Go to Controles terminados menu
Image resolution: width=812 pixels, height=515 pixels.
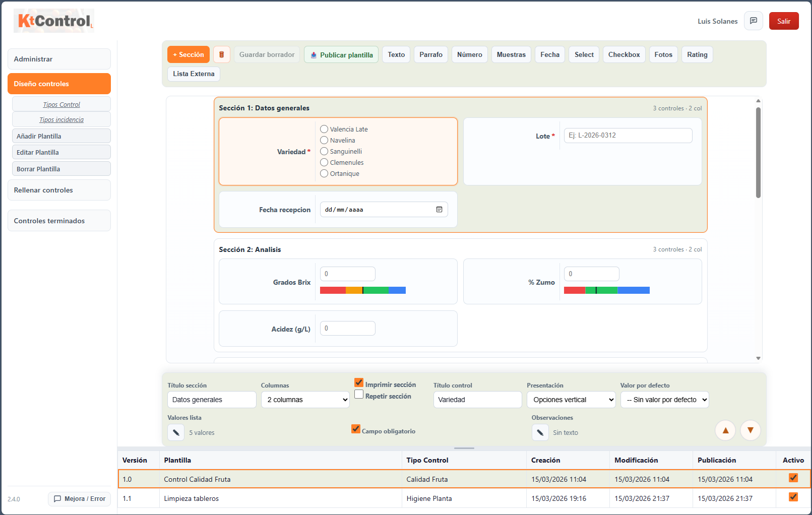pyautogui.click(x=59, y=221)
